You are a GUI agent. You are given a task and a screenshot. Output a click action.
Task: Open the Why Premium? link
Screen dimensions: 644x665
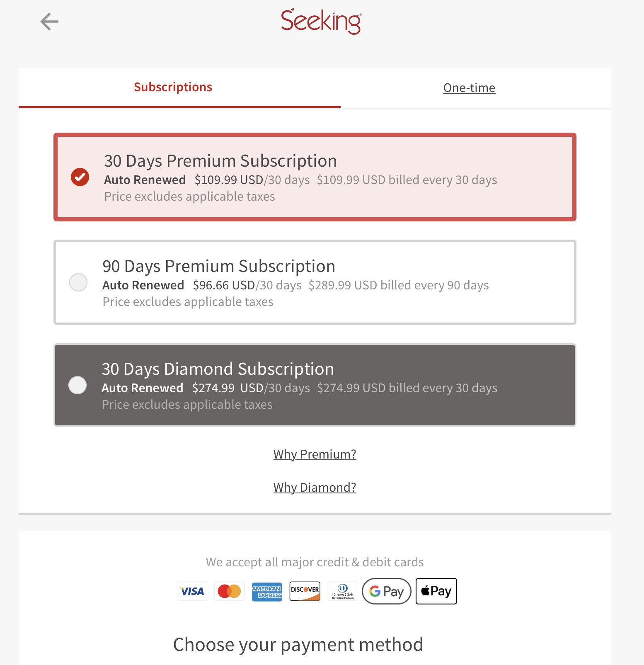(x=315, y=454)
